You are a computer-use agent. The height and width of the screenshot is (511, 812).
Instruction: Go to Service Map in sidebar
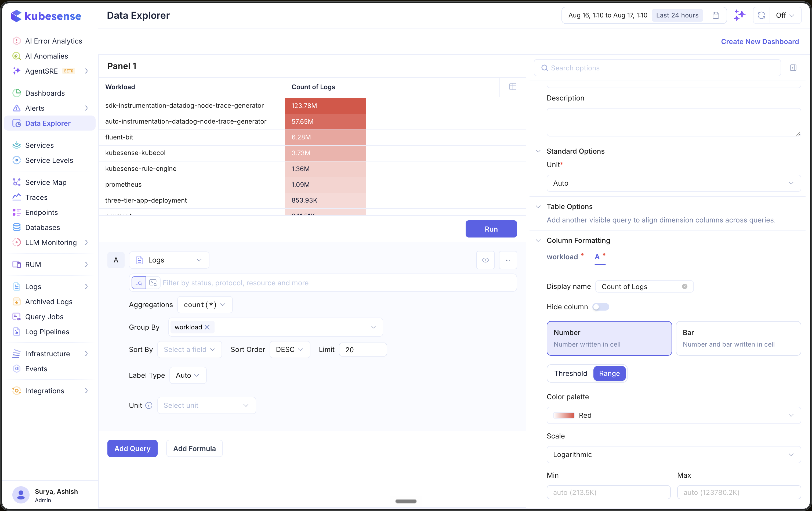46,182
